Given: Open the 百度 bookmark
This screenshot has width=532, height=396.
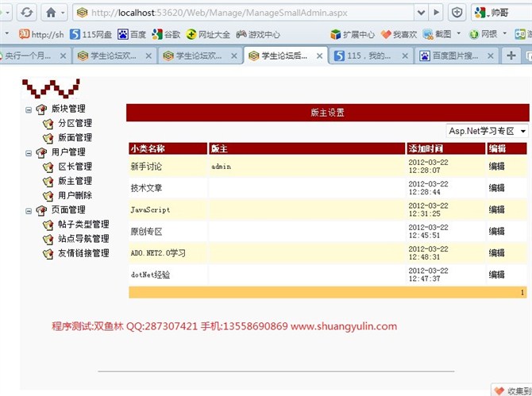Looking at the screenshot, I should pyautogui.click(x=132, y=34).
